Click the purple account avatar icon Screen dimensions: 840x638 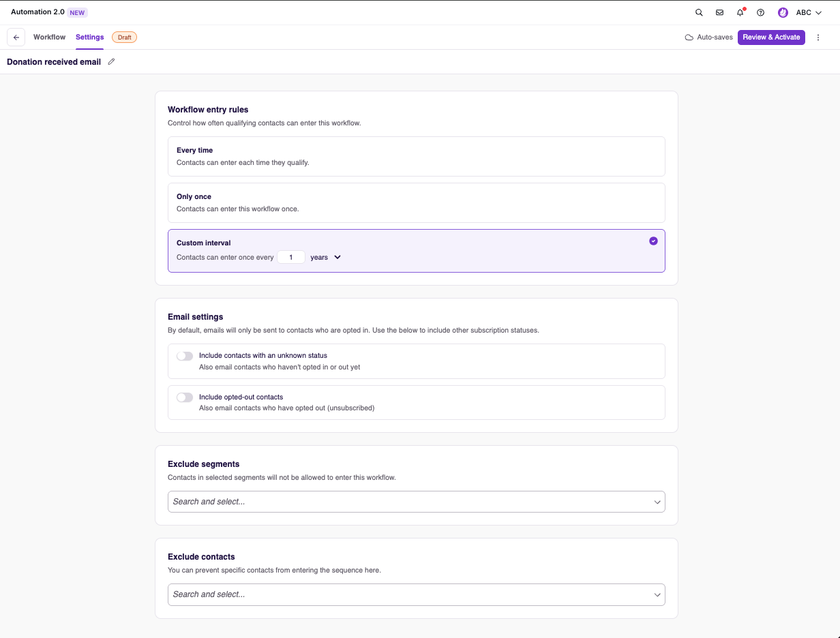point(783,12)
